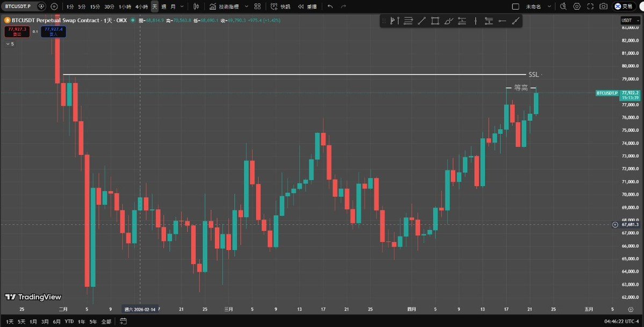Switch chart to 5分 timeframe
The image size is (644, 327).
(x=82, y=6)
